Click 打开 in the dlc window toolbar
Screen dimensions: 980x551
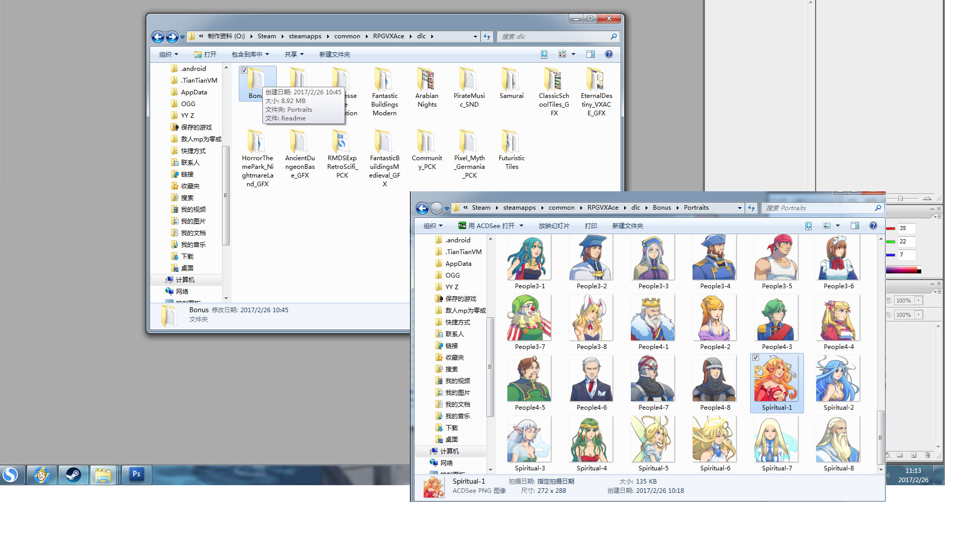(205, 55)
